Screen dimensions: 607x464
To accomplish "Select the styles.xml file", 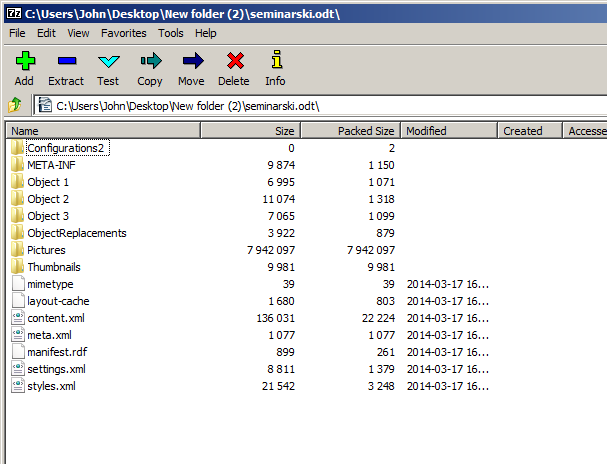I will coord(50,386).
